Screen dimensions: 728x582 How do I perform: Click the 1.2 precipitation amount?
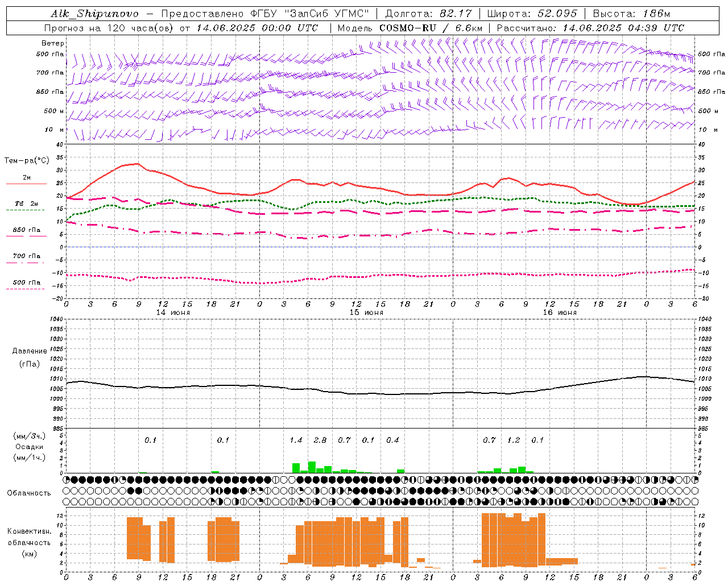pyautogui.click(x=514, y=440)
